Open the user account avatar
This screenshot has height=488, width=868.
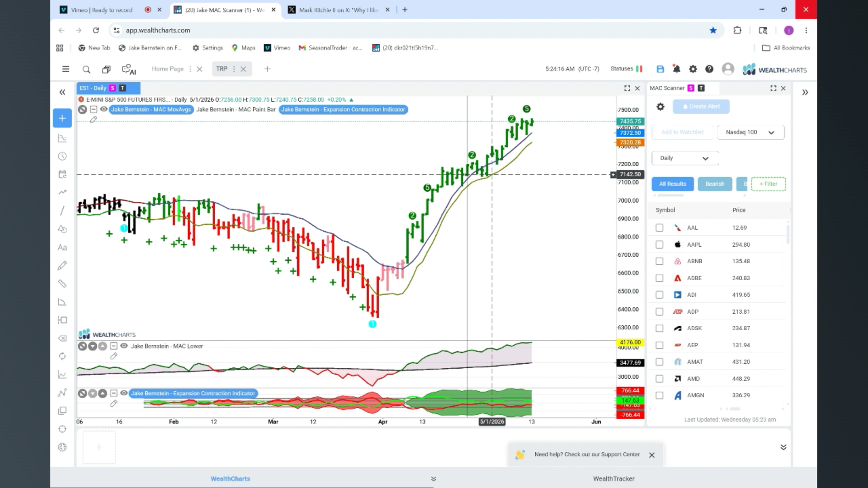click(x=728, y=69)
